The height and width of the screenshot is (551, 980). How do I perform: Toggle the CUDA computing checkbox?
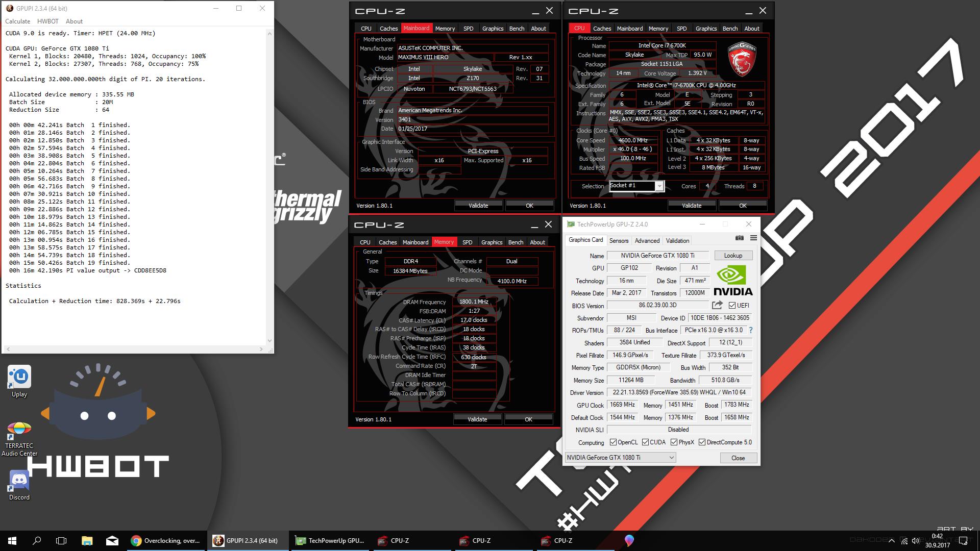[x=645, y=442]
